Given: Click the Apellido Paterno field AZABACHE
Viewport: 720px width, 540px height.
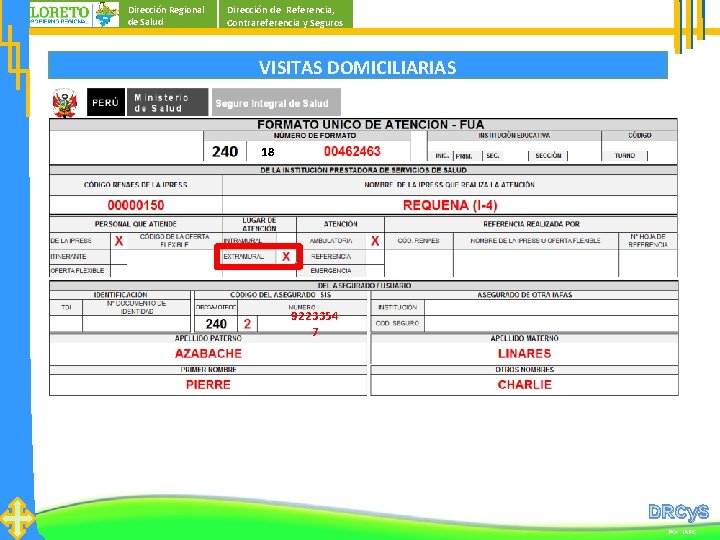Looking at the screenshot, I should coord(208,354).
